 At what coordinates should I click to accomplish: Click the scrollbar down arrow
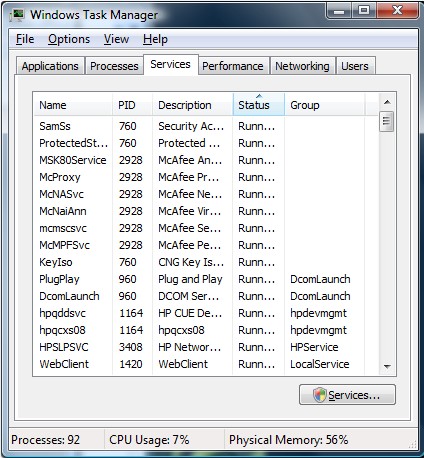(387, 366)
